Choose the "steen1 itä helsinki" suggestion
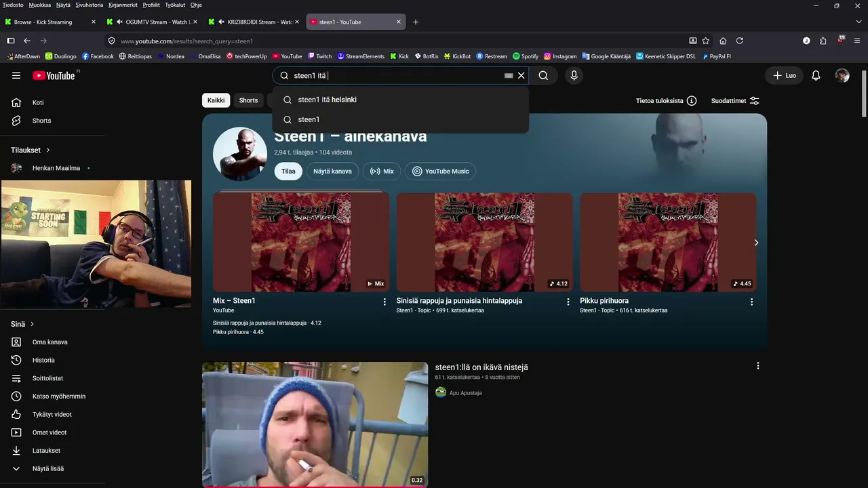Image resolution: width=868 pixels, height=488 pixels. click(400, 100)
